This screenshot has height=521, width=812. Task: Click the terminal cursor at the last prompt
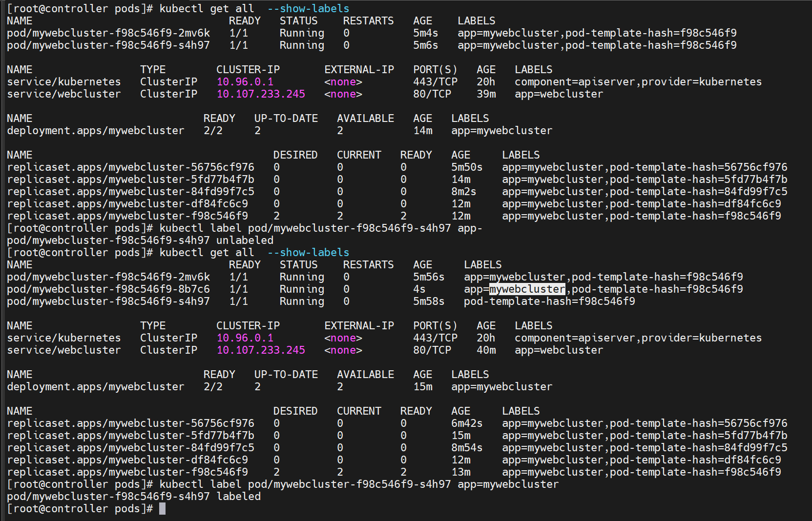click(163, 509)
